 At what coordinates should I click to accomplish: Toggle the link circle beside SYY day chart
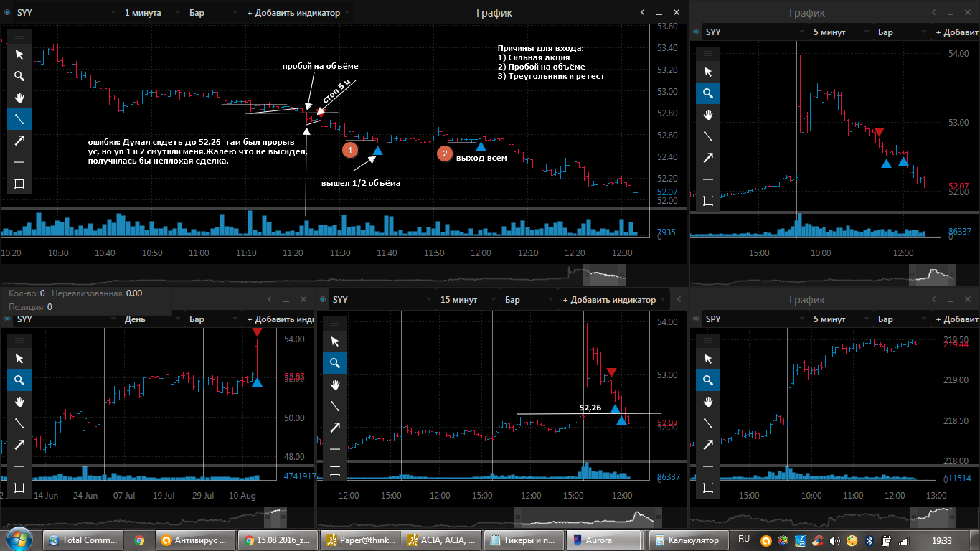[x=6, y=319]
